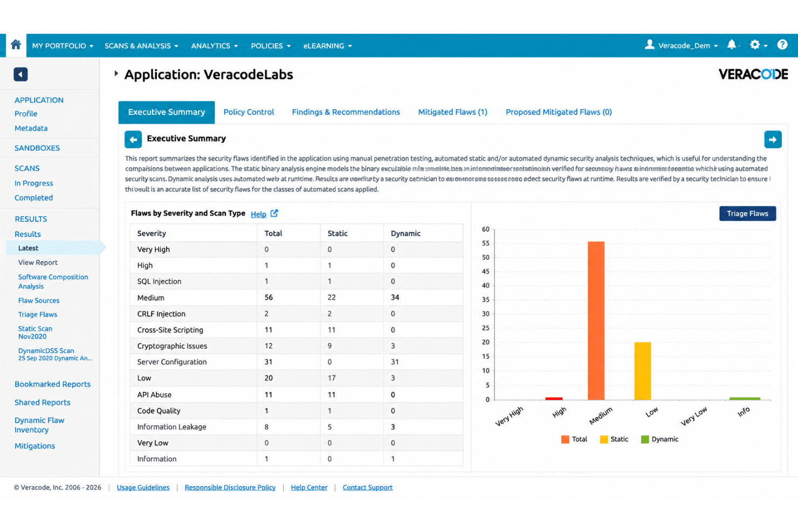
Task: Select Latest under Results
Action: 28,248
